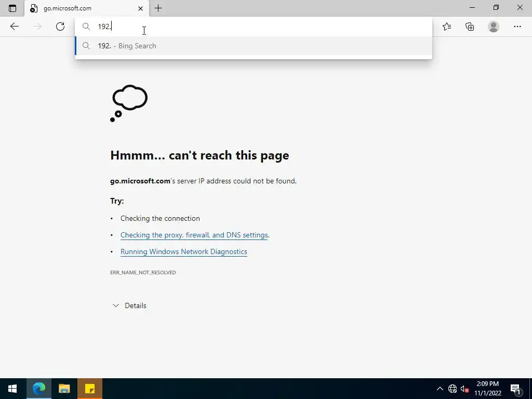This screenshot has width=532, height=399.
Task: Click the 'Hmmm... can't reach this page' heading
Action: (199, 155)
